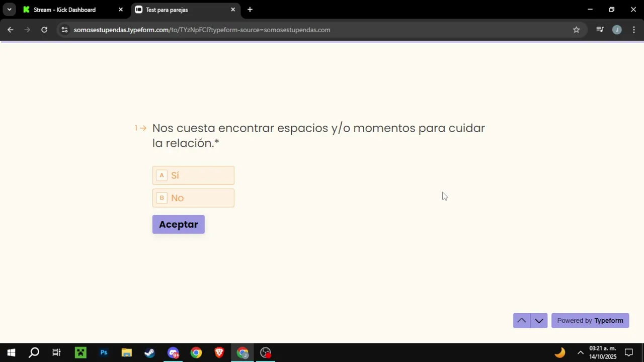Close the Test para parejas tab
This screenshot has width=644, height=362.
click(233, 10)
